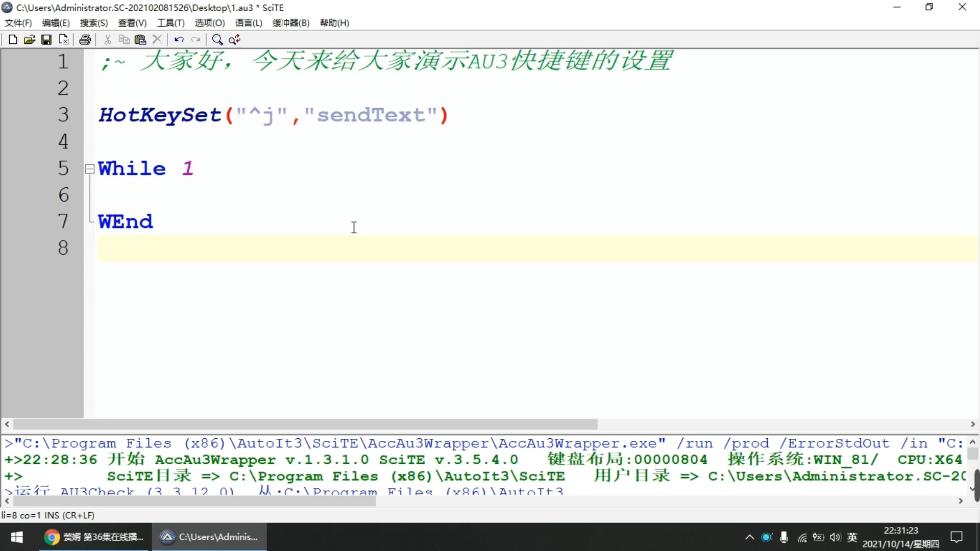980x551 pixels.
Task: Click the Undo icon in toolbar
Action: pos(178,39)
